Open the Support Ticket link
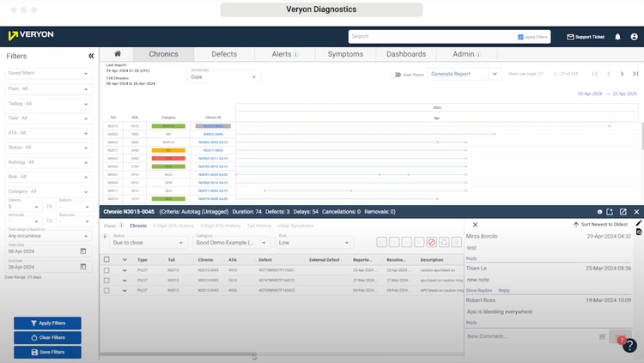This screenshot has height=363, width=644. pos(585,37)
